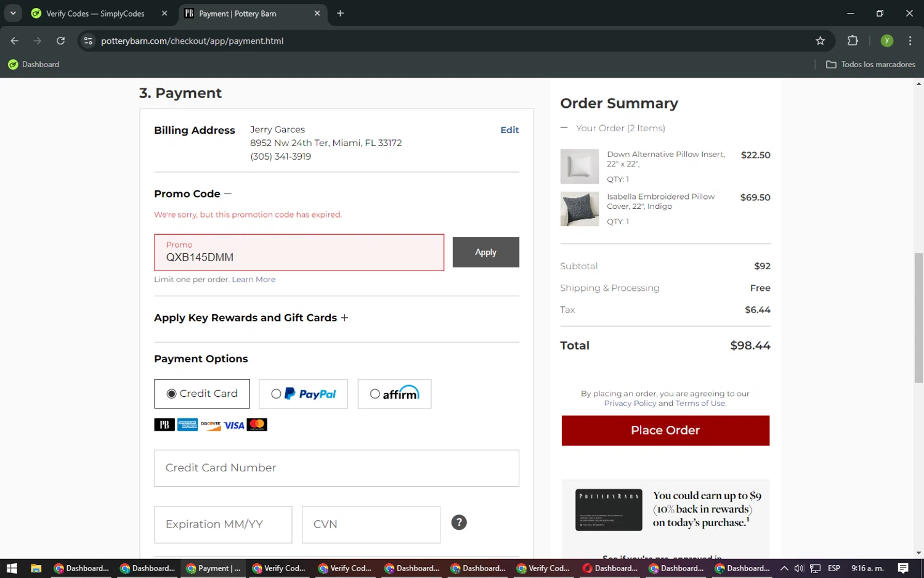Select the Credit Card payment option
Viewport: 924px width, 578px height.
pyautogui.click(x=202, y=394)
